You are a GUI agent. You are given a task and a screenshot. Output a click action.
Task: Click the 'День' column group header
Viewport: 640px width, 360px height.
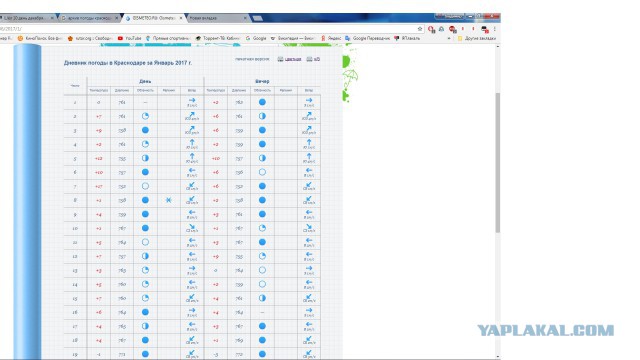coord(145,81)
